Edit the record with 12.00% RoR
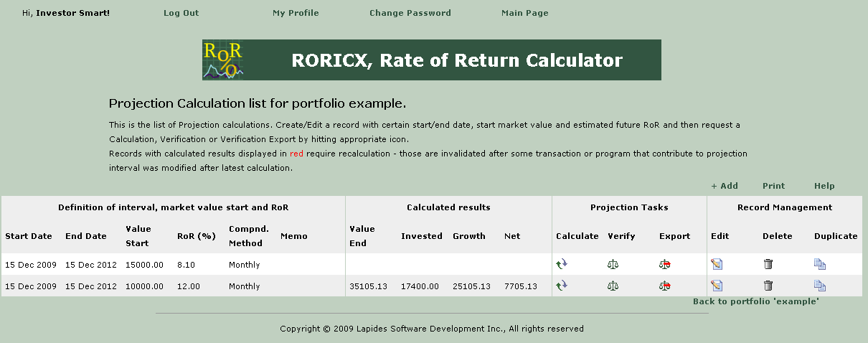This screenshot has width=868, height=343. coord(717,286)
